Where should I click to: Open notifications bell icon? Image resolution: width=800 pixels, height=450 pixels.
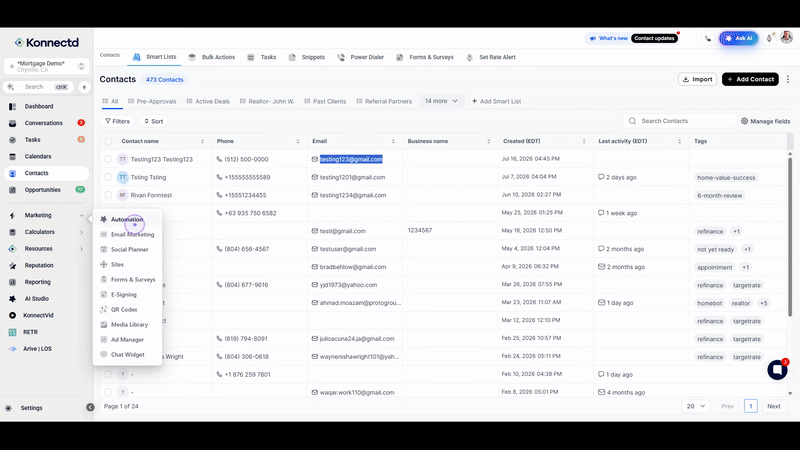click(769, 38)
